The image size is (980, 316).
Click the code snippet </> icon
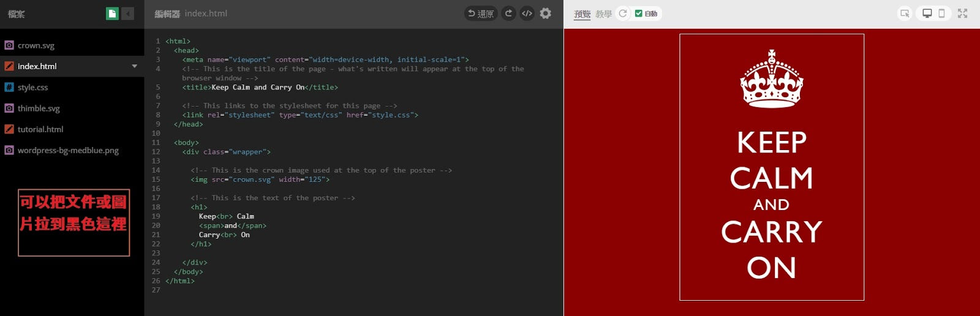click(527, 13)
